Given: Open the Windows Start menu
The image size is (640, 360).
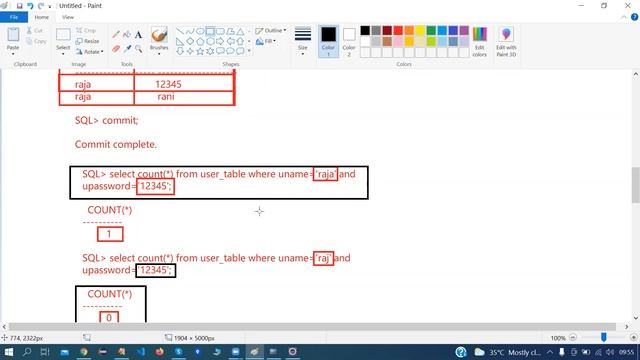Looking at the screenshot, I should click(8, 352).
